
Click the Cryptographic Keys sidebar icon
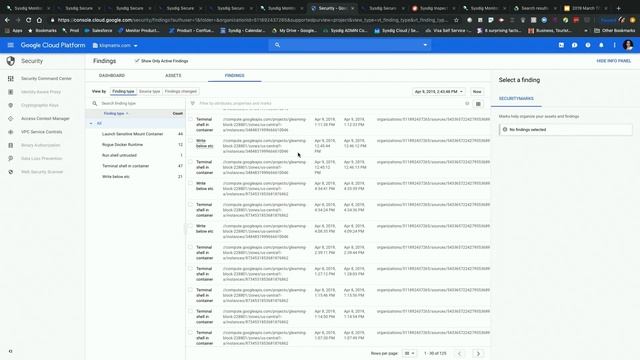coord(11,105)
